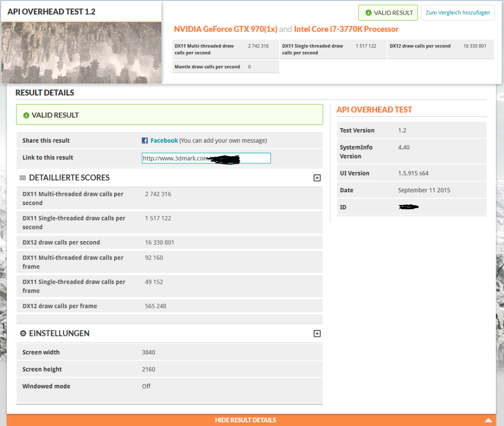Click the green info icon in Valid Result banner

tap(26, 115)
